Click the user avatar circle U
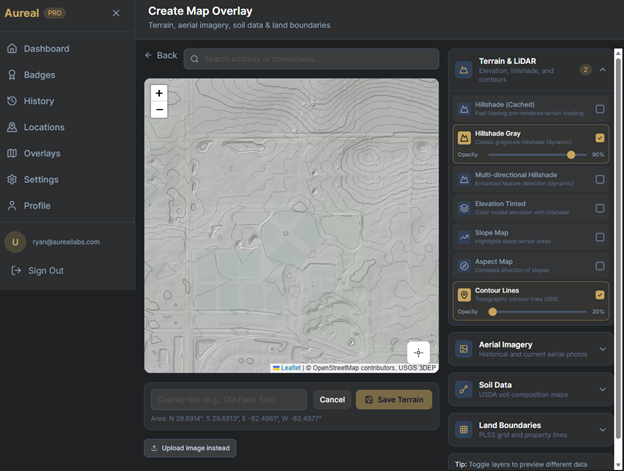Screen dimensions: 624x471 coord(15,242)
